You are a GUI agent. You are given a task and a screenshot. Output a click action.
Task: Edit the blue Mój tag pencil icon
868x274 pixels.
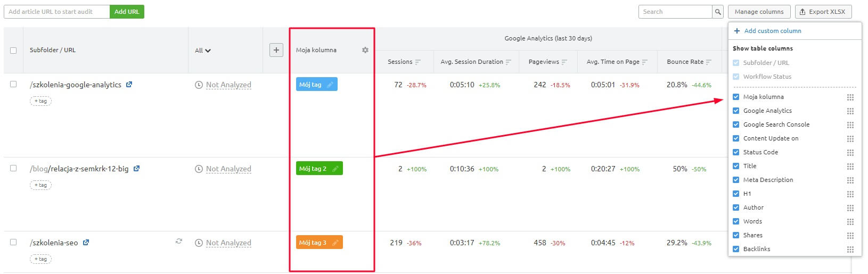click(330, 85)
